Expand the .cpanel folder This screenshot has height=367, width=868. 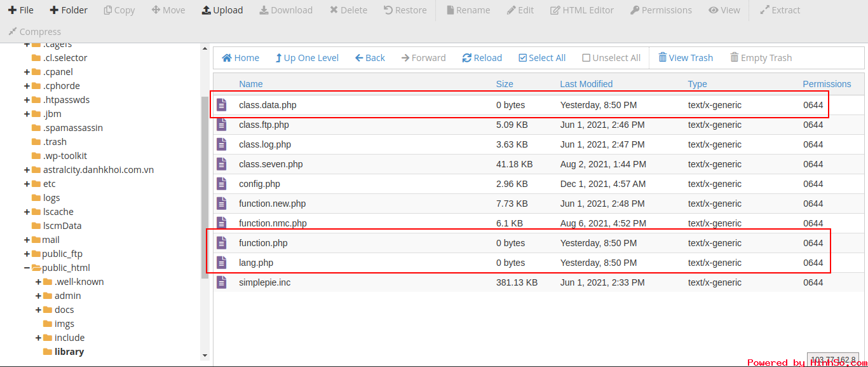27,72
